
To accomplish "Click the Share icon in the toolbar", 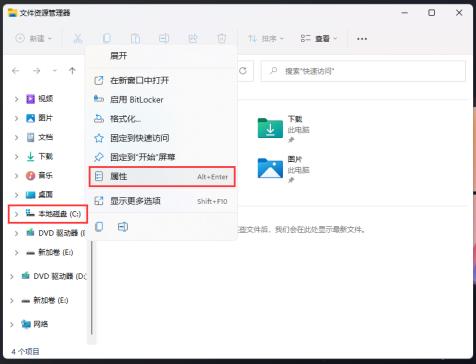I will click(x=193, y=39).
